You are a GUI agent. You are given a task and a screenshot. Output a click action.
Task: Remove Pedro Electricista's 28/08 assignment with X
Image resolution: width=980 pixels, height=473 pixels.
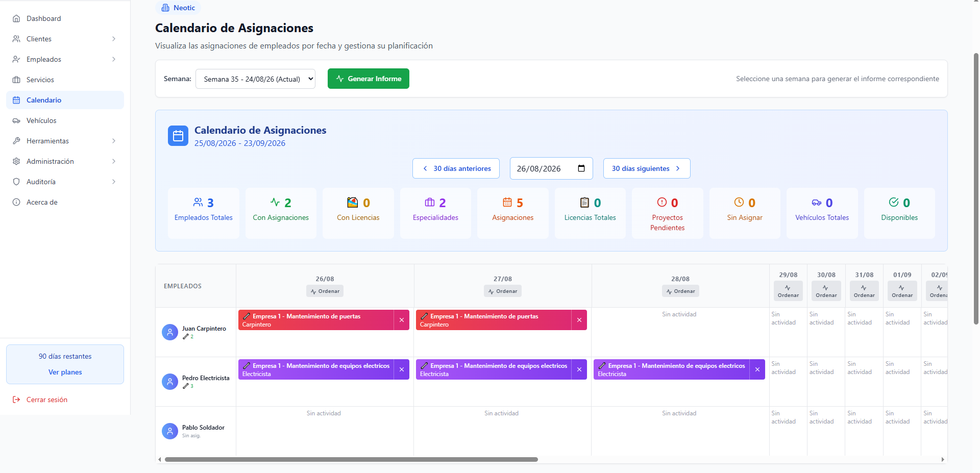[757, 369]
